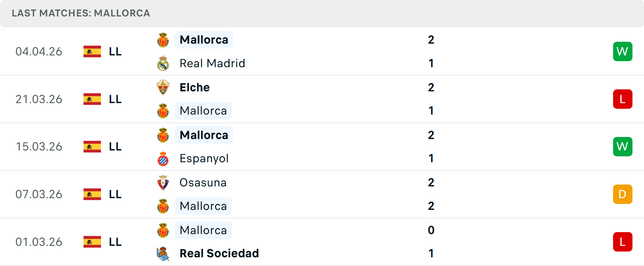
Task: Click Mallorca crest in the 04.04.26 match
Action: [163, 40]
